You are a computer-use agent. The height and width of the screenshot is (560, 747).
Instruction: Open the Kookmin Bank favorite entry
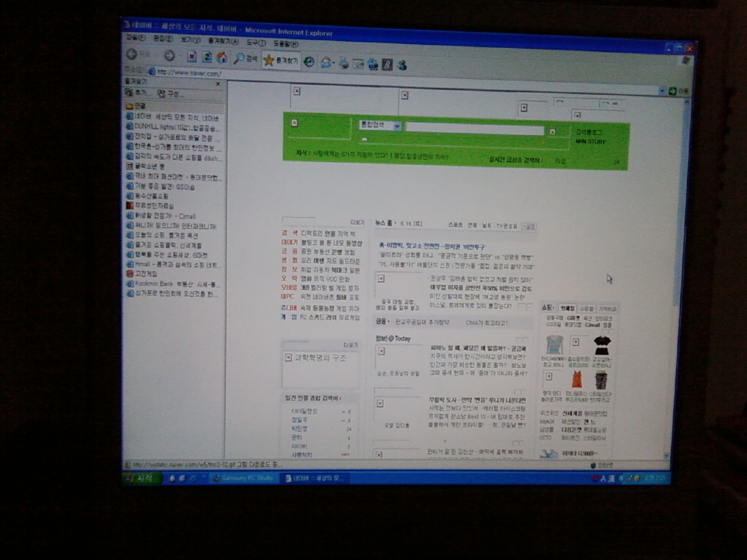173,284
